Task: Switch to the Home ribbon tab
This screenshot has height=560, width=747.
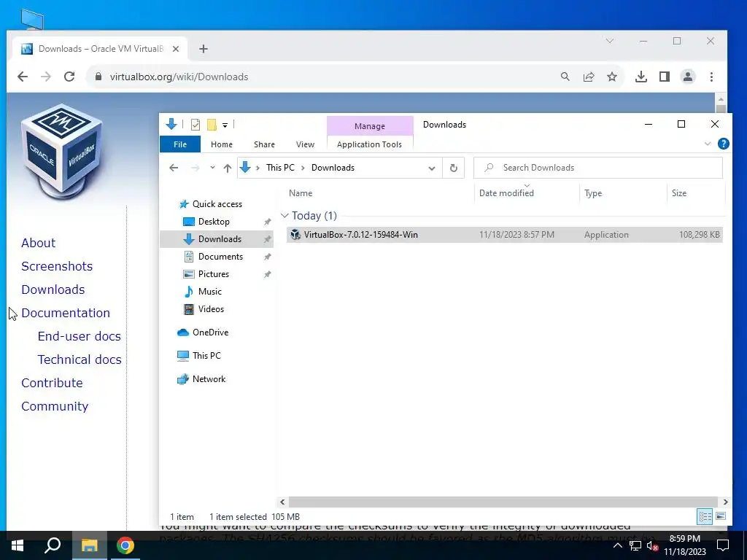Action: pyautogui.click(x=222, y=144)
